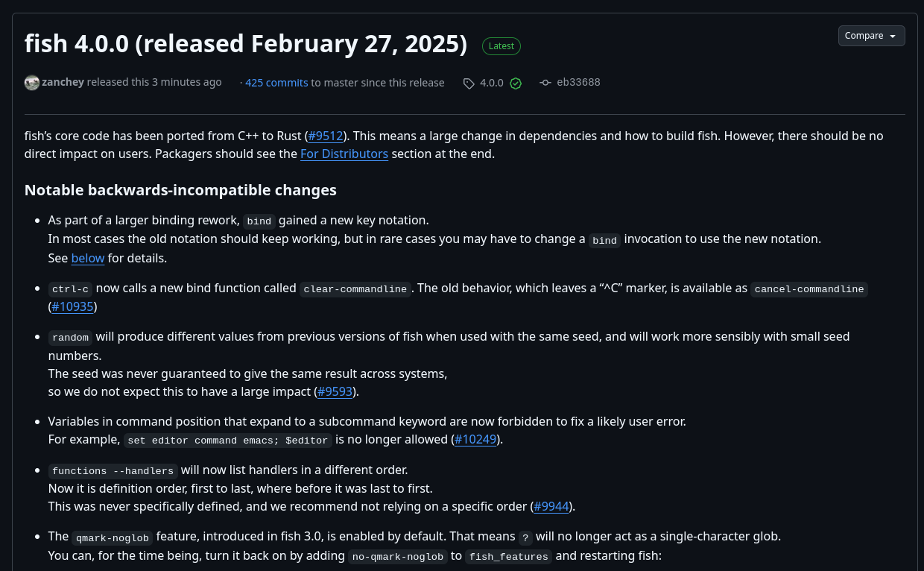Open issue #10249 link

pyautogui.click(x=475, y=439)
